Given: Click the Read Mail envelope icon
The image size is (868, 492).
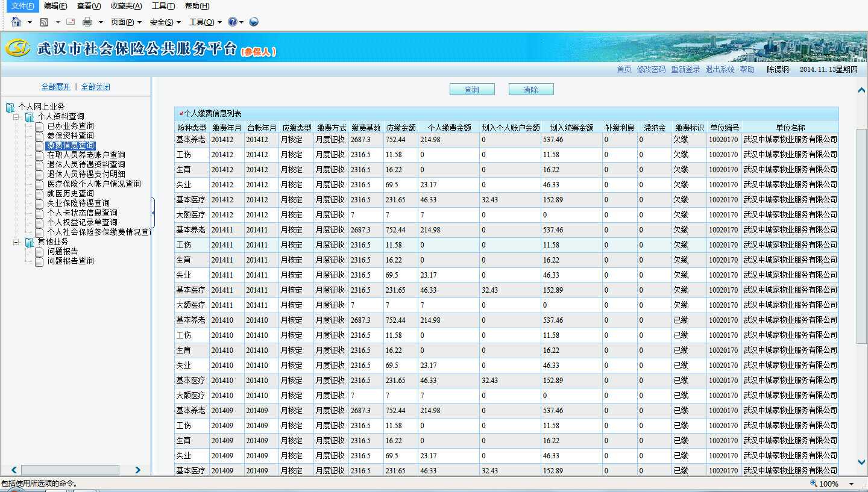Looking at the screenshot, I should pyautogui.click(x=71, y=22).
